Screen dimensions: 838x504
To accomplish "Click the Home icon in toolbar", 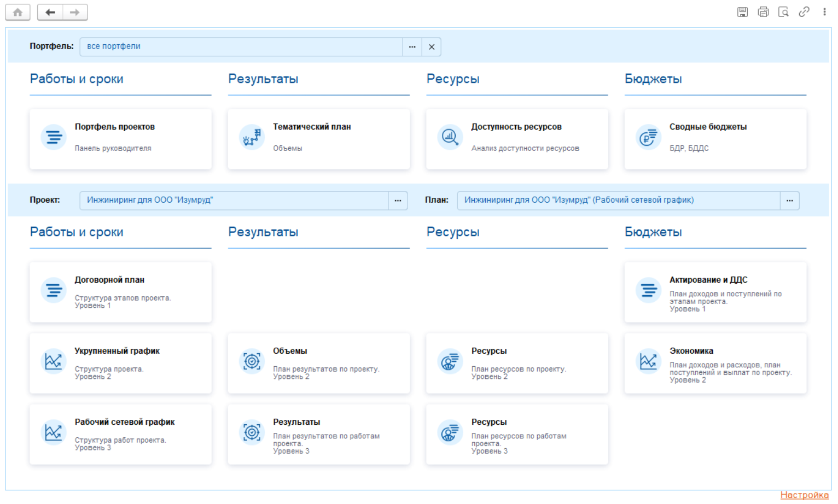I will 18,12.
